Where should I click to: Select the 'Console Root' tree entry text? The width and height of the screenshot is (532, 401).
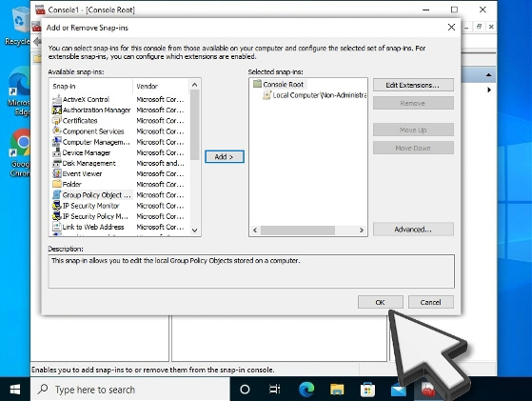click(284, 84)
